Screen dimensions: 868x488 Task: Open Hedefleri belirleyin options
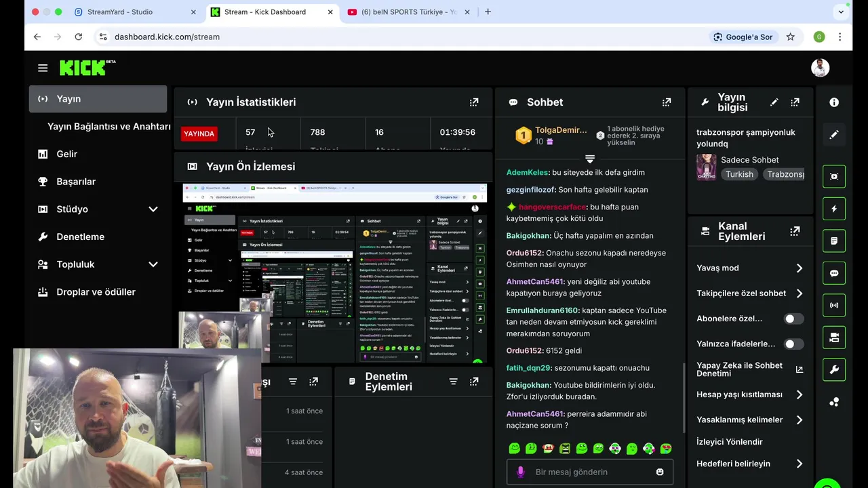pyautogui.click(x=750, y=464)
